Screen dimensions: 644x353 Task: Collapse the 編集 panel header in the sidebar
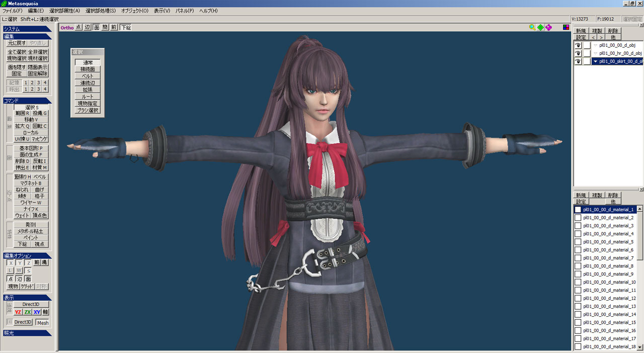pos(27,36)
